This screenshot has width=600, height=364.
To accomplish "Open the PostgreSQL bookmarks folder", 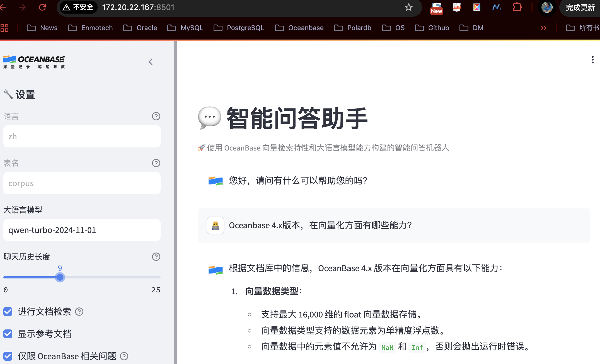I will (239, 28).
